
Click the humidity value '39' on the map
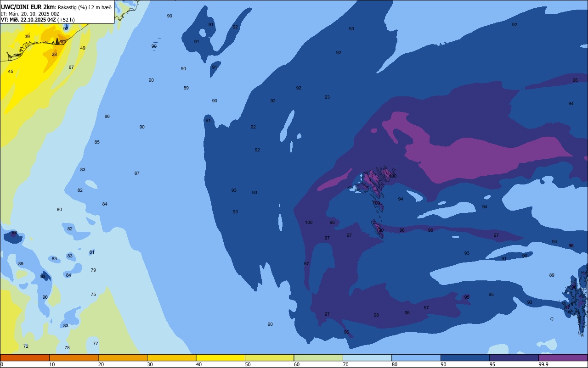pos(27,37)
